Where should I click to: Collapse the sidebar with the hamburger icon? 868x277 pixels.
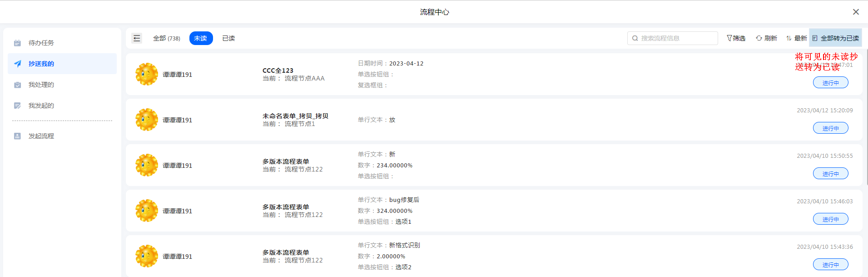click(137, 38)
